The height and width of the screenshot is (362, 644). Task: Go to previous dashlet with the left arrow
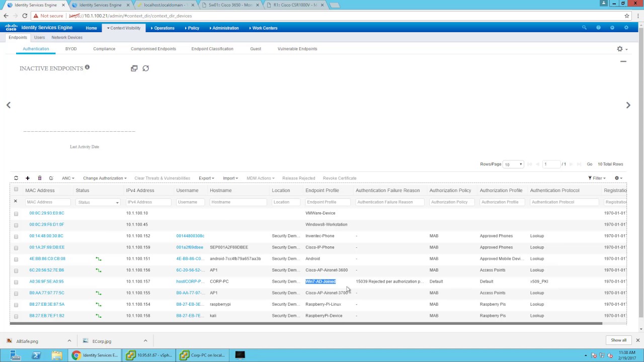(x=8, y=105)
